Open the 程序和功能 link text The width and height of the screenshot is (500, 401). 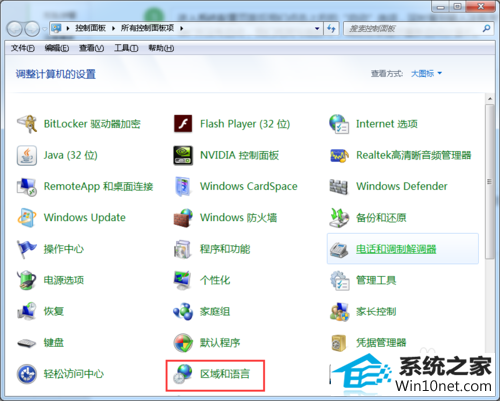(x=225, y=249)
